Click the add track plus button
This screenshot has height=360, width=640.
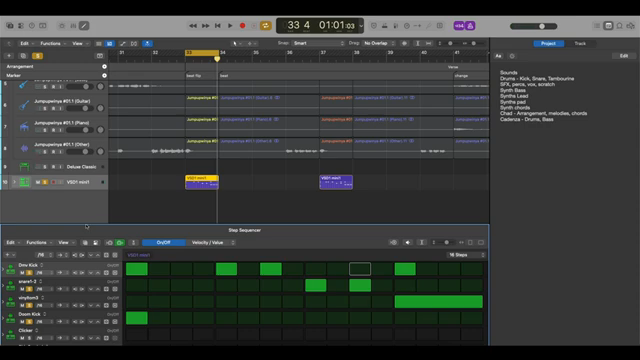click(9, 56)
